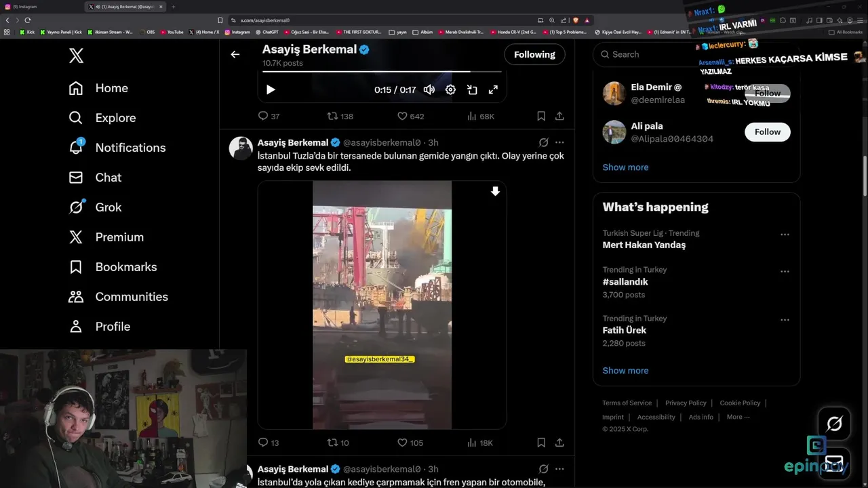Click browser reload button
Viewport: 868px width, 488px height.
tap(27, 20)
